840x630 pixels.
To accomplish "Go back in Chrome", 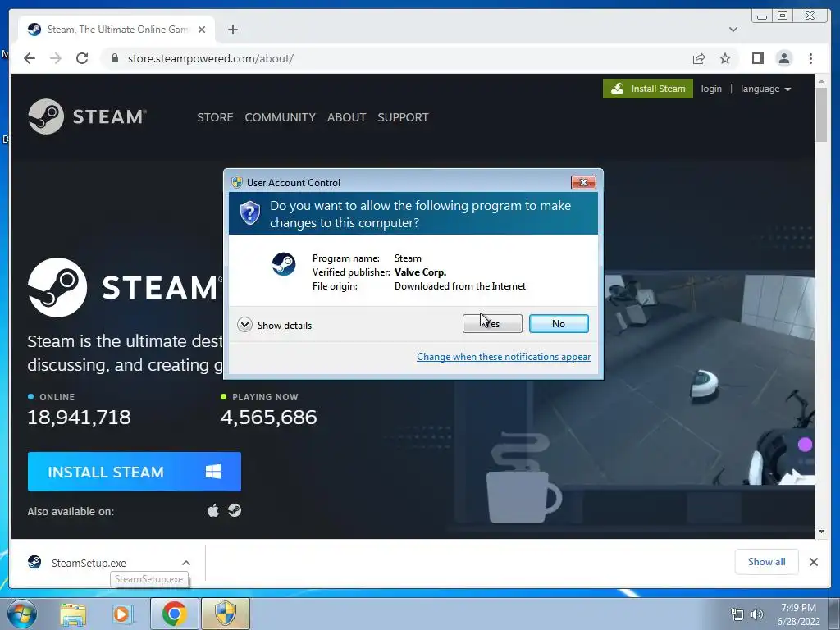I will click(x=30, y=58).
